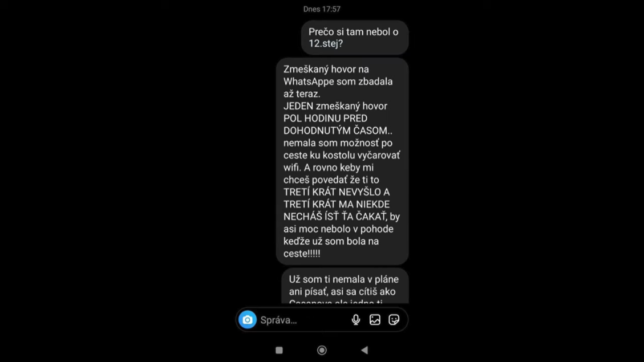
Task: Open the image gallery picker icon
Action: point(375,320)
